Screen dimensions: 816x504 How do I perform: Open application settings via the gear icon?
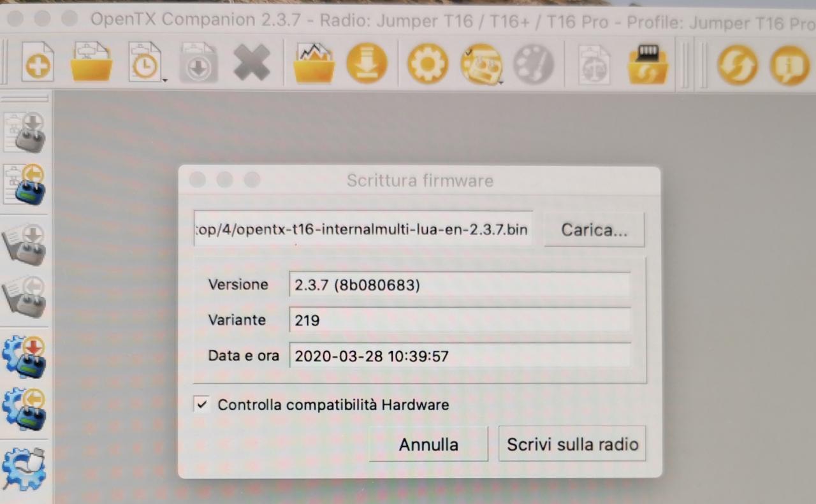pos(427,64)
